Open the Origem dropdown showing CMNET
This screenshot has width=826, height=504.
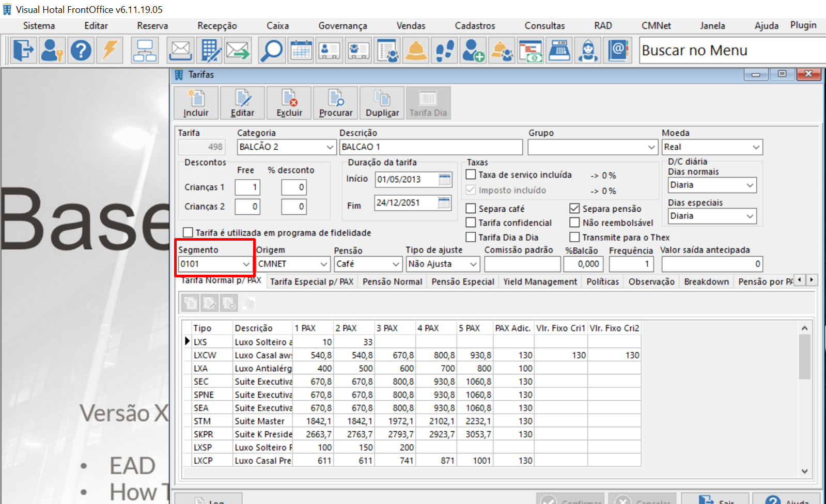coord(324,264)
